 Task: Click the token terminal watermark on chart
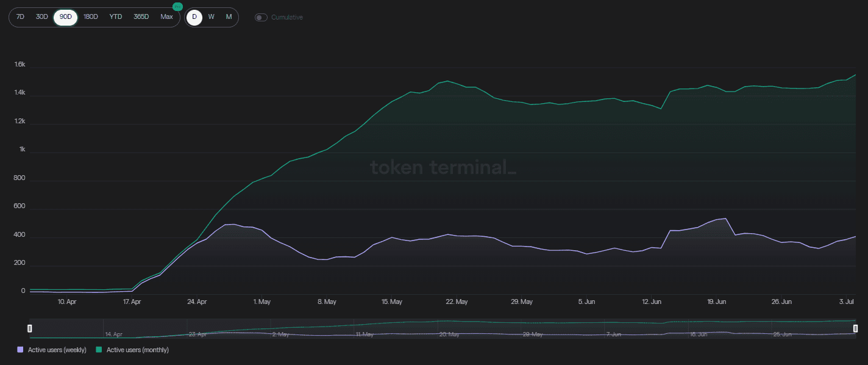[443, 167]
